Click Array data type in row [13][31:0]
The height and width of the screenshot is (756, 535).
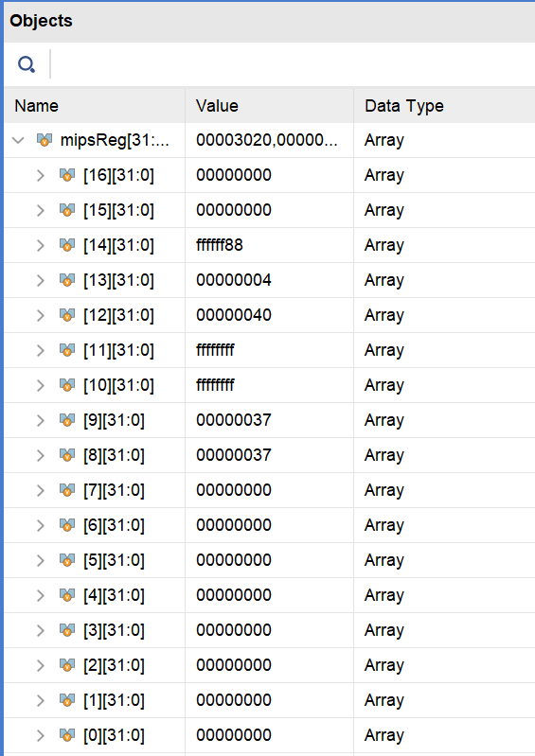tap(384, 281)
